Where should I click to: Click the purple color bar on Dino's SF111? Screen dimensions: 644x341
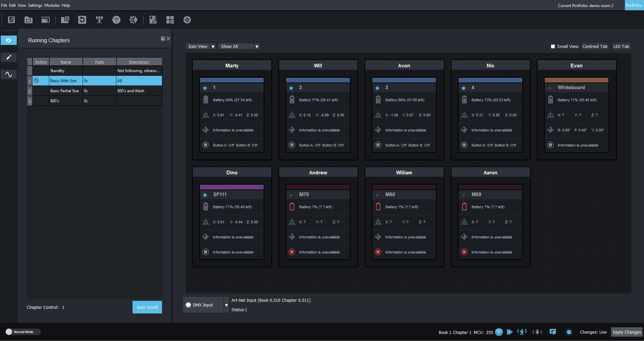(231, 187)
